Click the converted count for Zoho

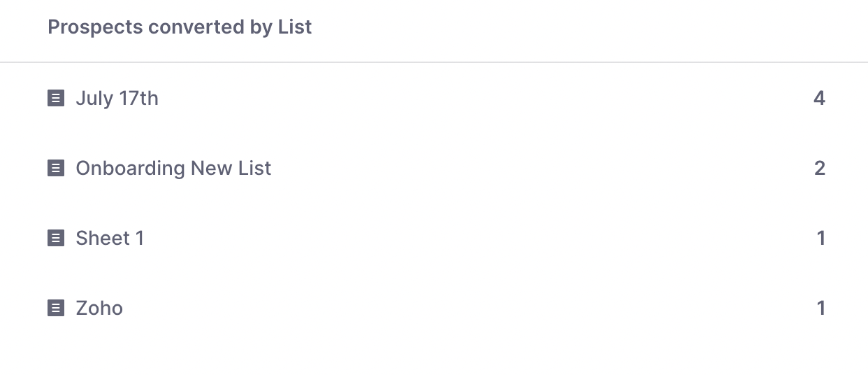821,308
